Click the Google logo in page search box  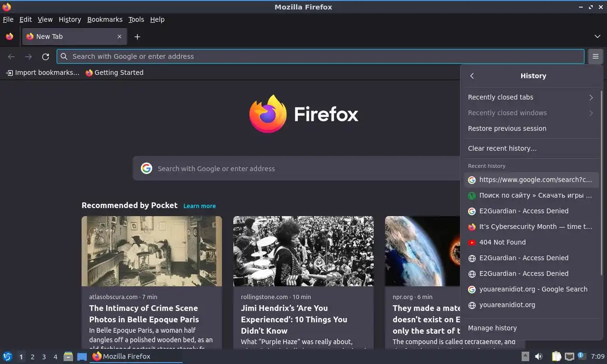[147, 168]
